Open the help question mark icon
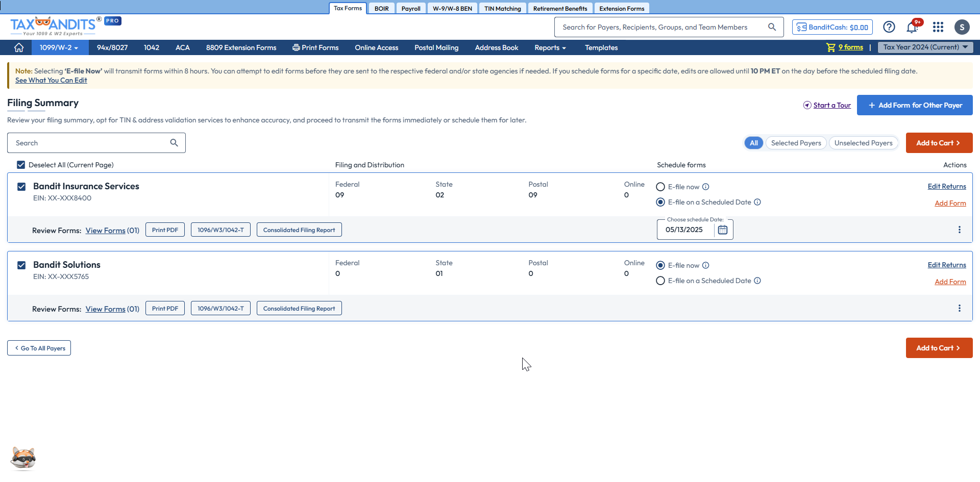The width and height of the screenshot is (980, 482). tap(889, 27)
